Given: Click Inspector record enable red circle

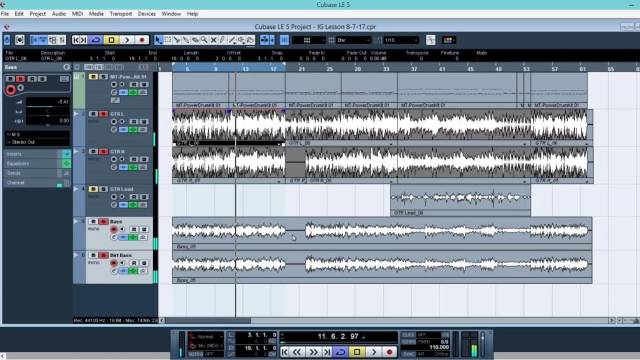Looking at the screenshot, I should [x=11, y=90].
